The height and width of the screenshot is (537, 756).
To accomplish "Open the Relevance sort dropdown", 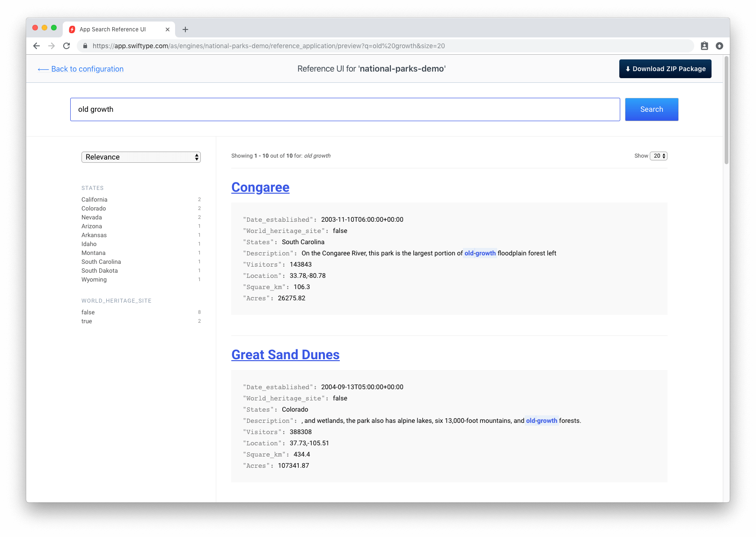I will click(x=141, y=157).
